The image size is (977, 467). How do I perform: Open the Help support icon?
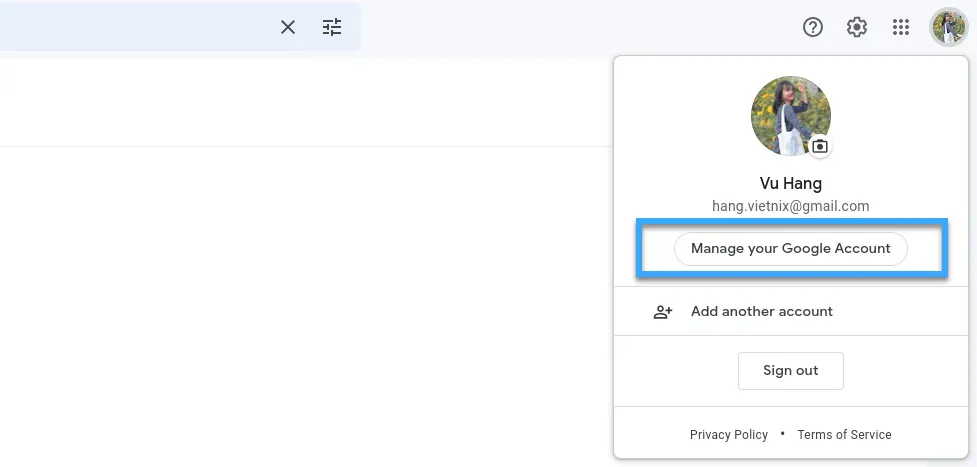tap(813, 27)
